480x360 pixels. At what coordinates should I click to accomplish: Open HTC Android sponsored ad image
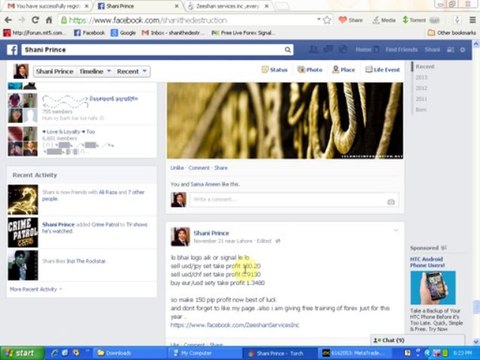pyautogui.click(x=433, y=288)
